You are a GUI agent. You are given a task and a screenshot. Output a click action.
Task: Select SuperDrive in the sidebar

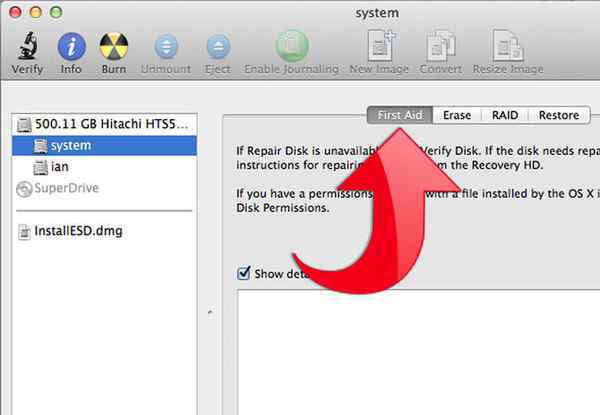[104, 188]
